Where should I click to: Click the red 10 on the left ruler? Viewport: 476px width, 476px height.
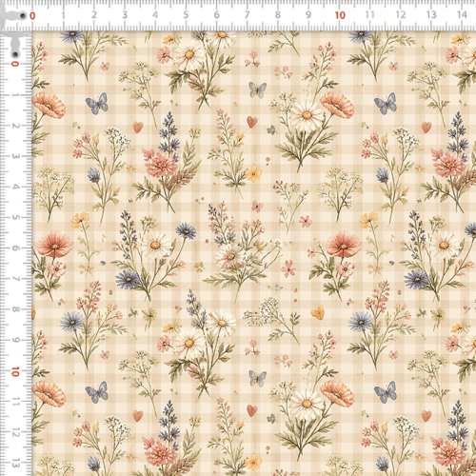(x=15, y=371)
